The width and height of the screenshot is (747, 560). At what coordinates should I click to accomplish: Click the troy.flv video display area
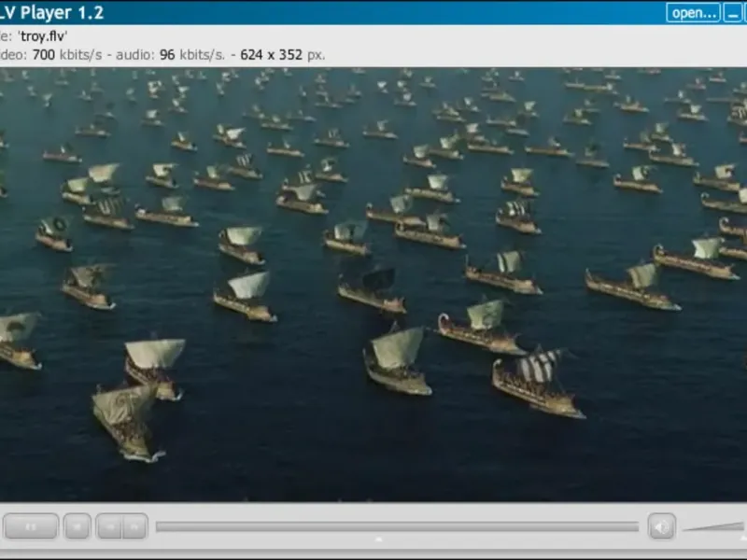[x=373, y=285]
